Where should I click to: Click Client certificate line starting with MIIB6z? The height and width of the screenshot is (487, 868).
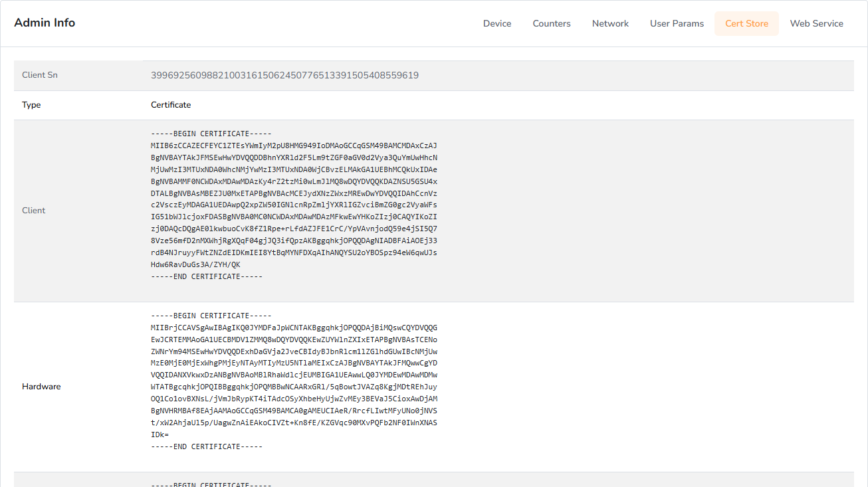tap(294, 146)
